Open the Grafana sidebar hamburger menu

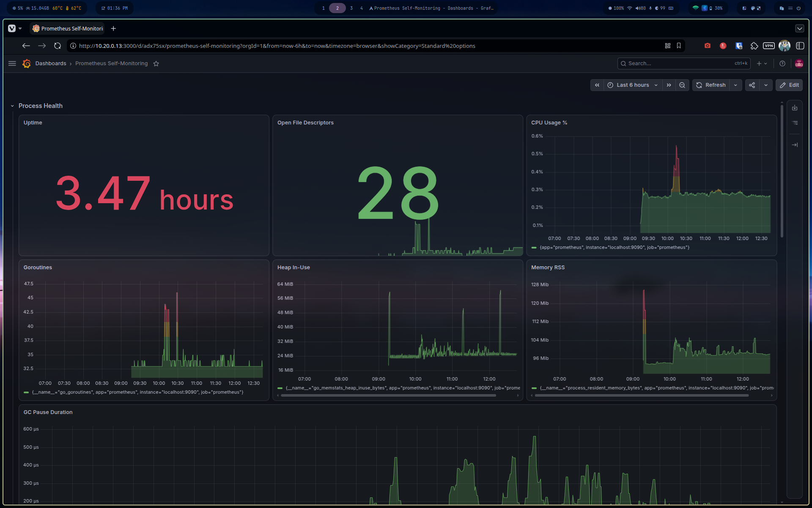(12, 63)
